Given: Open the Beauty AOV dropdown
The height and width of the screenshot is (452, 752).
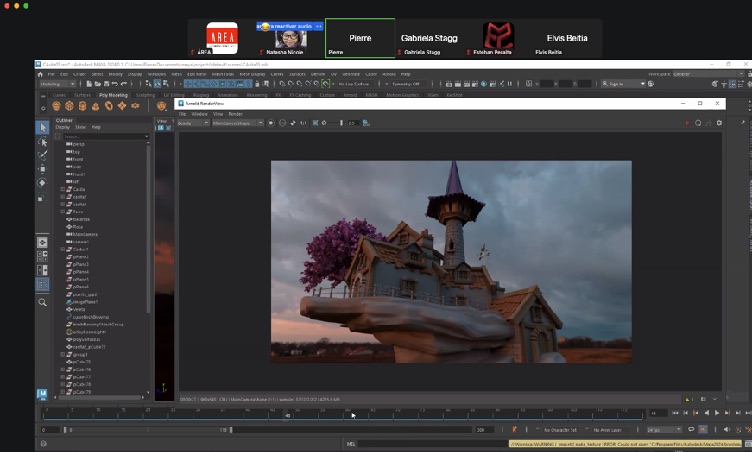Looking at the screenshot, I should coord(193,123).
